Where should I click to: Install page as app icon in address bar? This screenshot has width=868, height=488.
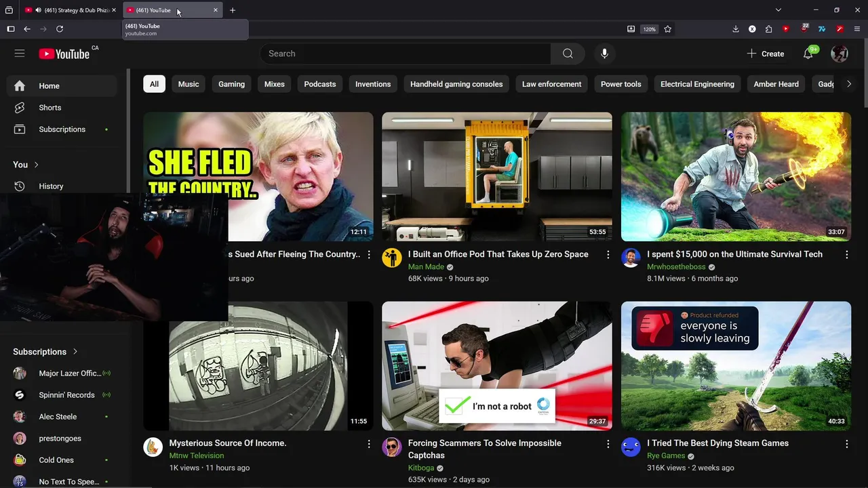(x=631, y=29)
